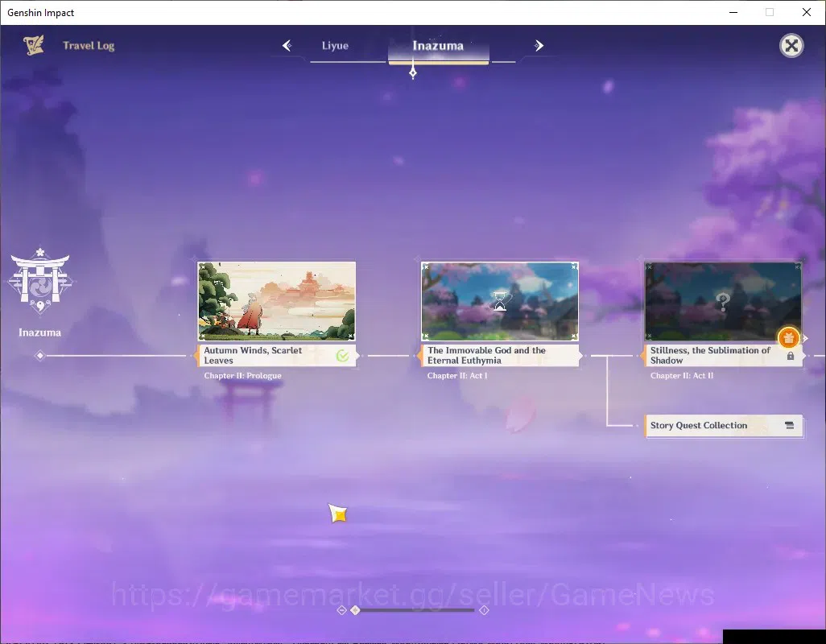Click the orange gift reward icon
826x644 pixels.
788,338
